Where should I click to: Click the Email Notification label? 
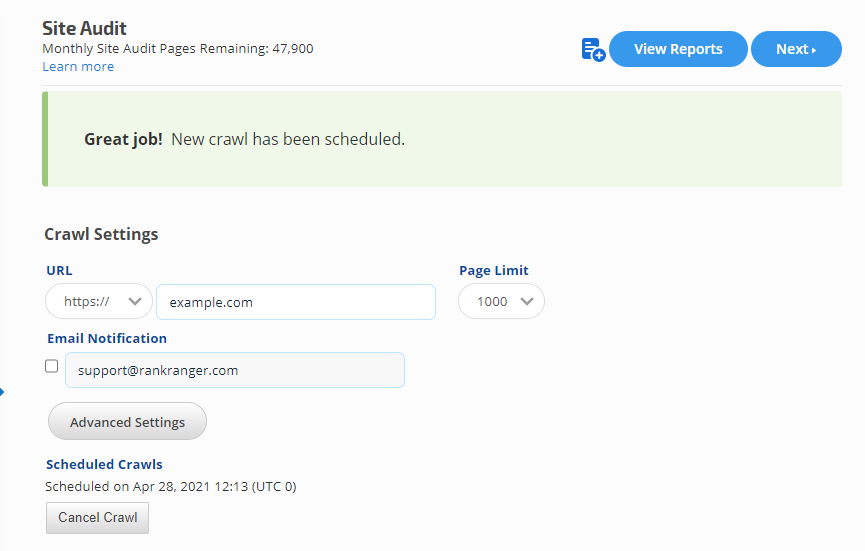pyautogui.click(x=107, y=338)
